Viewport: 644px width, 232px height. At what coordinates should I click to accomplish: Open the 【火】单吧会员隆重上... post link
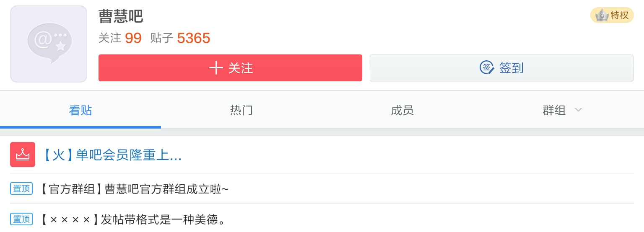click(112, 155)
